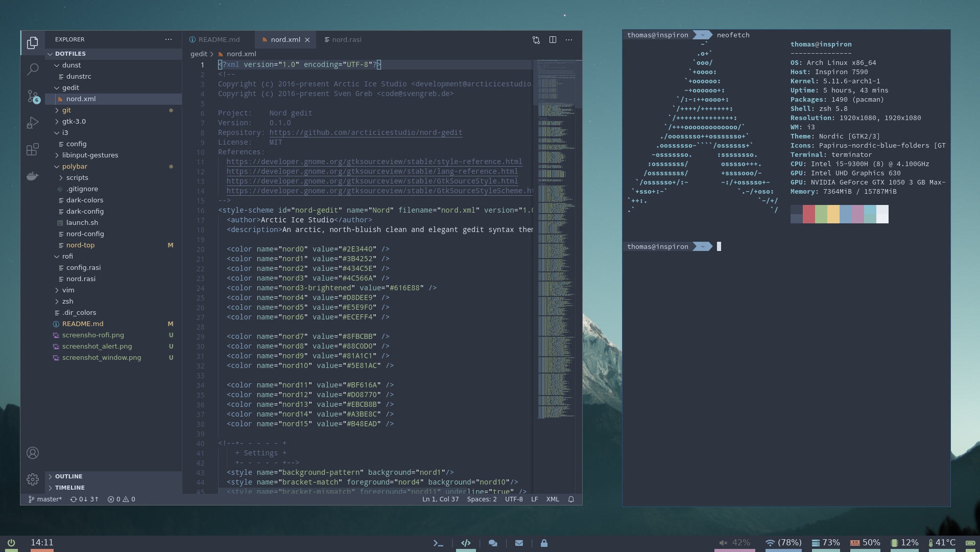
Task: Click the lock screen icon in polybar
Action: point(544,543)
